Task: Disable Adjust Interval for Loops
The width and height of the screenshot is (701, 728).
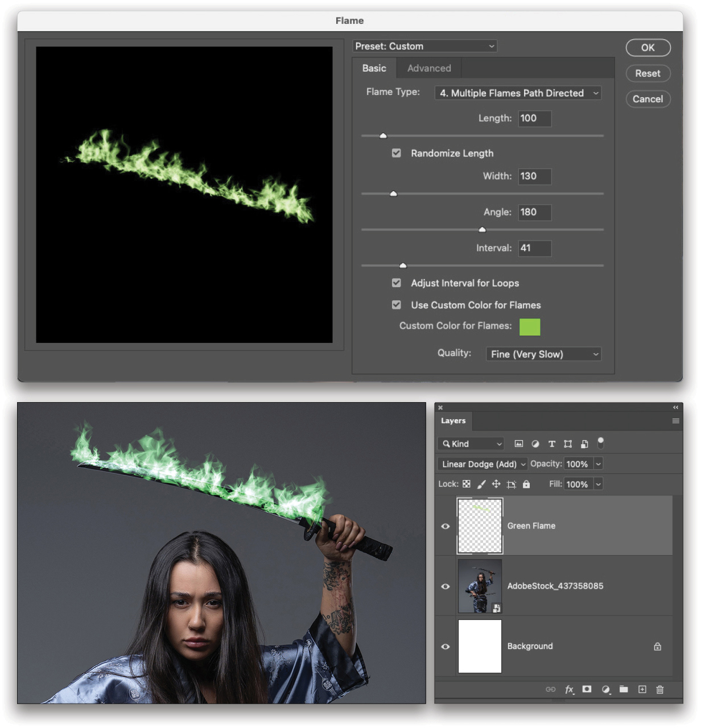Action: coord(397,283)
